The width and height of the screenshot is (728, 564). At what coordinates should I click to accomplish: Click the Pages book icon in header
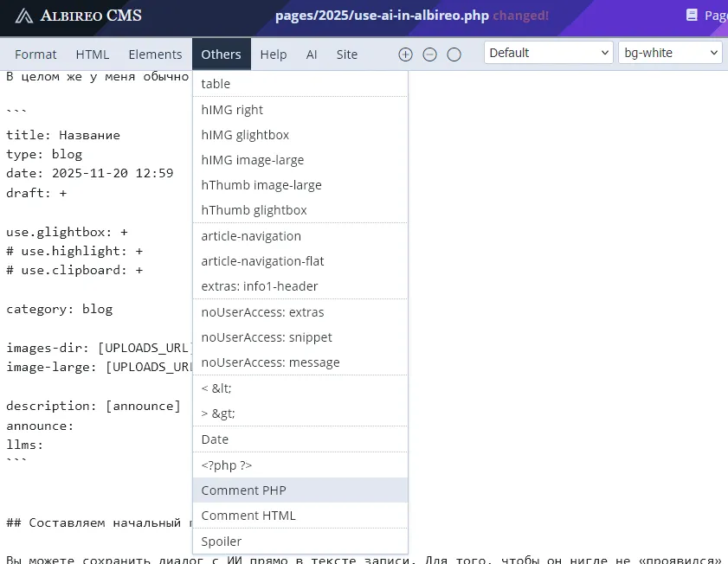[692, 16]
